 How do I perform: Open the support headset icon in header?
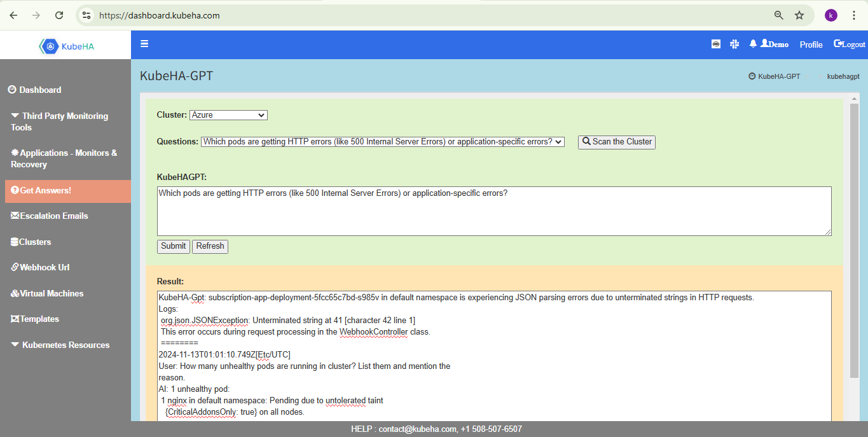click(716, 44)
